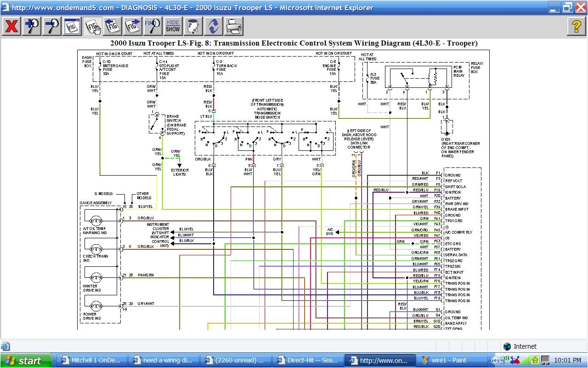Go to the previous figure
The image size is (588, 368).
[x=112, y=26]
